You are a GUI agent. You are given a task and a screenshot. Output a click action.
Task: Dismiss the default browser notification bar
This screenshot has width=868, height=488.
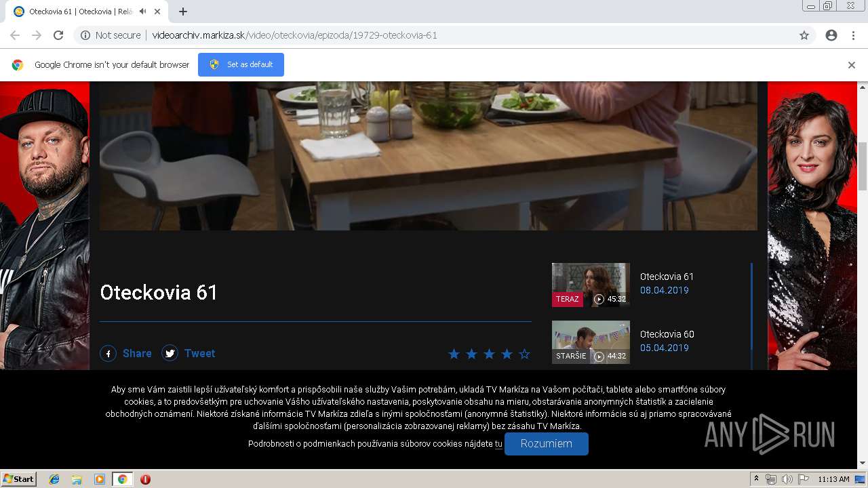point(852,65)
